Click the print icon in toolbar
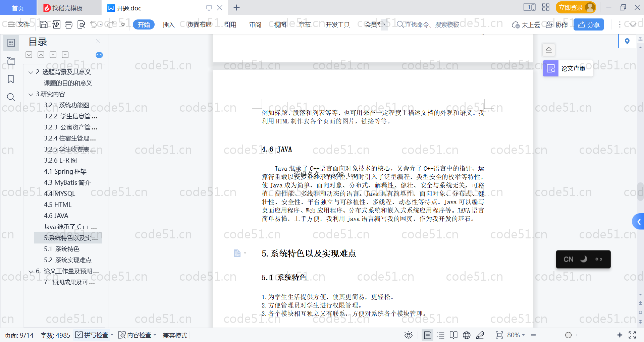 coord(68,24)
